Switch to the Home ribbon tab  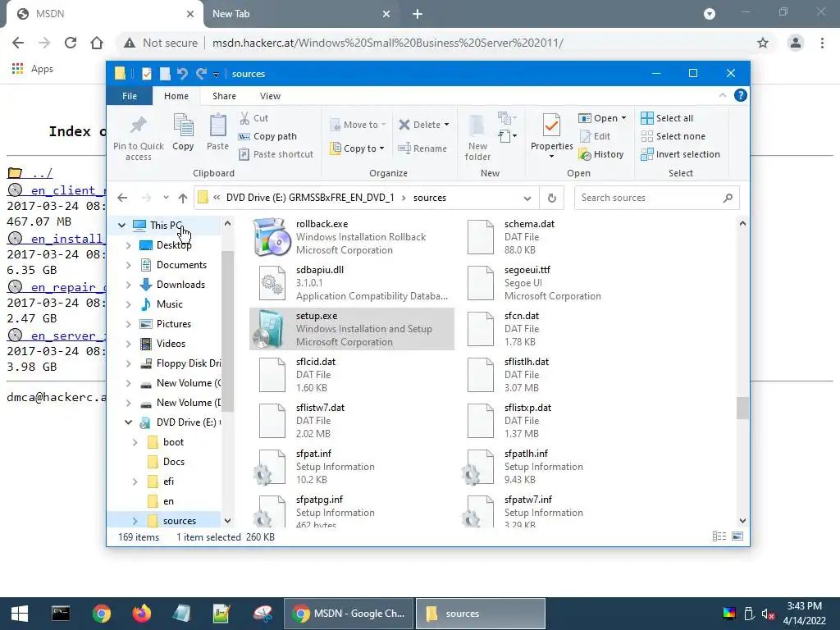(x=176, y=96)
